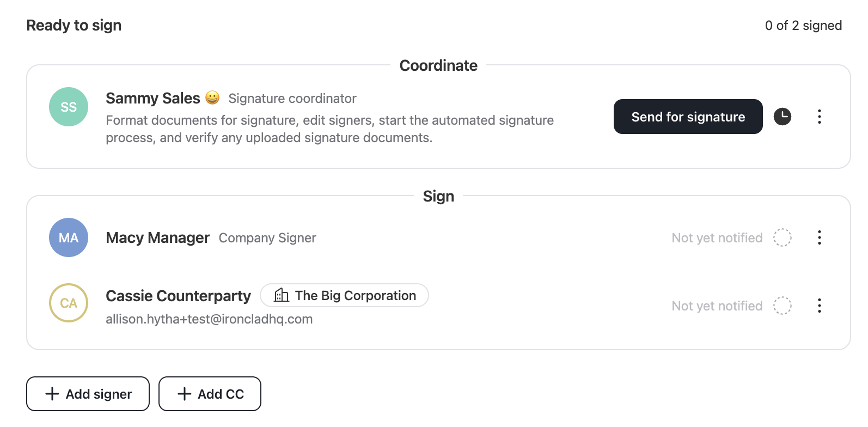Click the Not yet notified status for Macy
Image resolution: width=868 pixels, height=427 pixels.
click(717, 238)
